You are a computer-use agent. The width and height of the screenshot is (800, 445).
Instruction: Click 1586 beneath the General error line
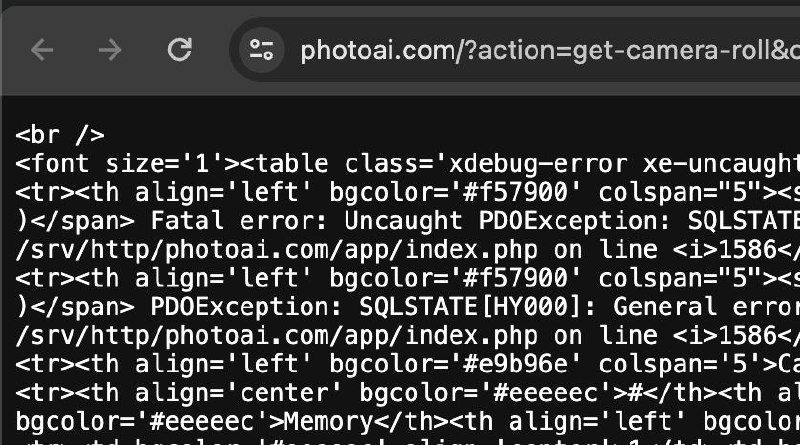[x=747, y=335]
